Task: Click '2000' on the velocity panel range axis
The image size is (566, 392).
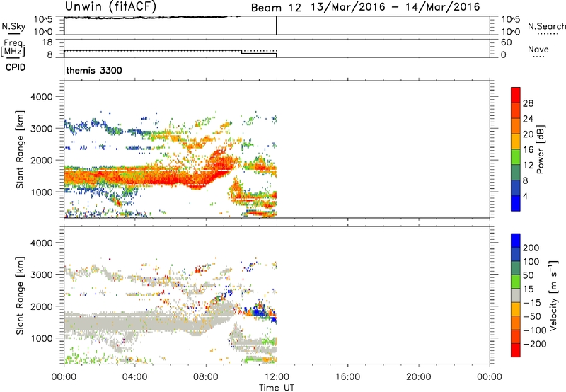Action: pyautogui.click(x=42, y=306)
